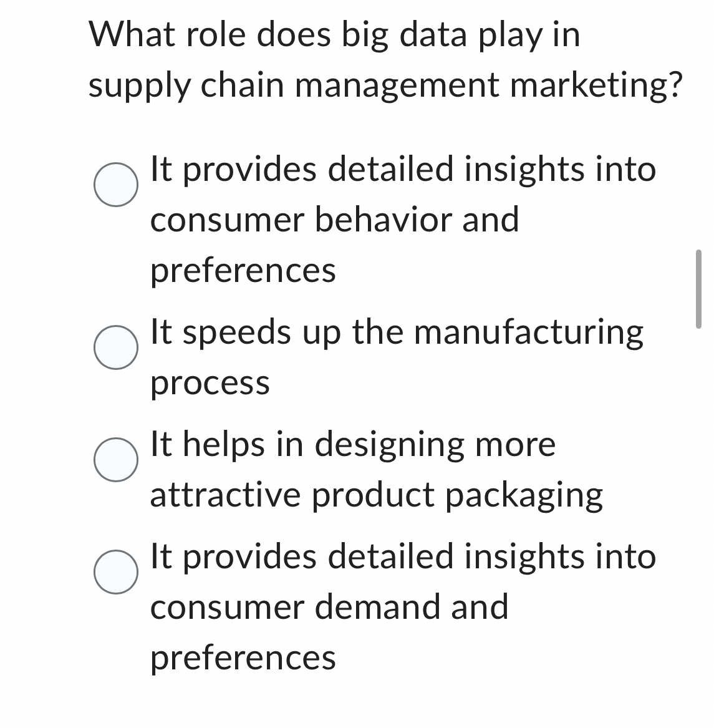
Task: Click the word process in second answer
Action: [210, 384]
